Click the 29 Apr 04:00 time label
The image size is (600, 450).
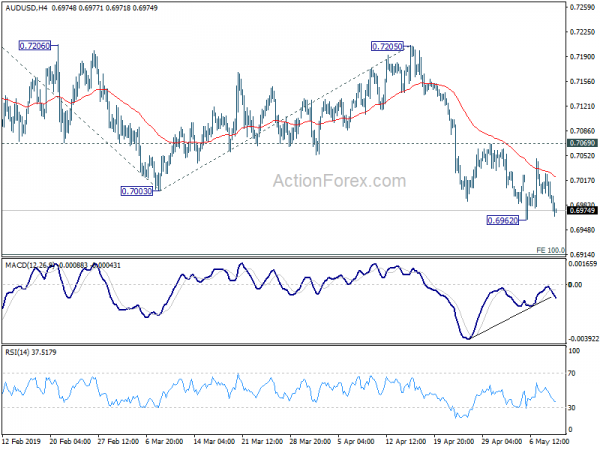(x=502, y=441)
